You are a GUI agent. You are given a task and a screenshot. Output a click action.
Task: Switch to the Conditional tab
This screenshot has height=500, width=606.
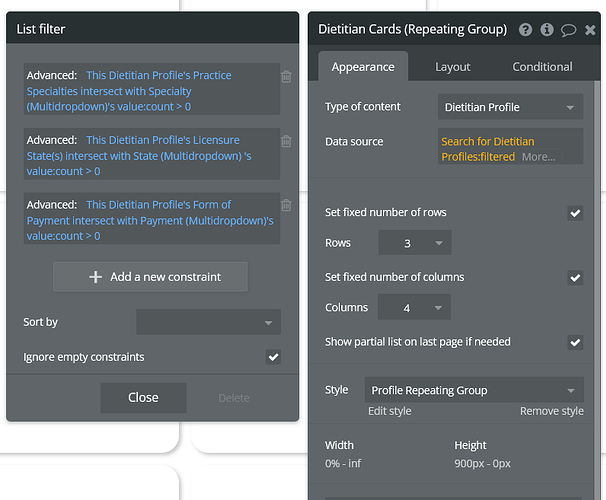542,67
